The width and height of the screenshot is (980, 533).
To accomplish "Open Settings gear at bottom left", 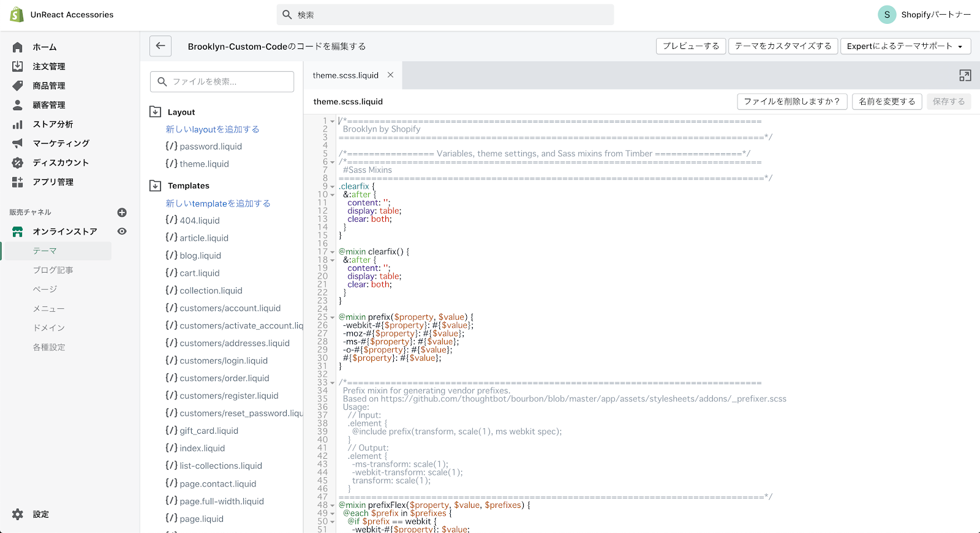I will 18,515.
